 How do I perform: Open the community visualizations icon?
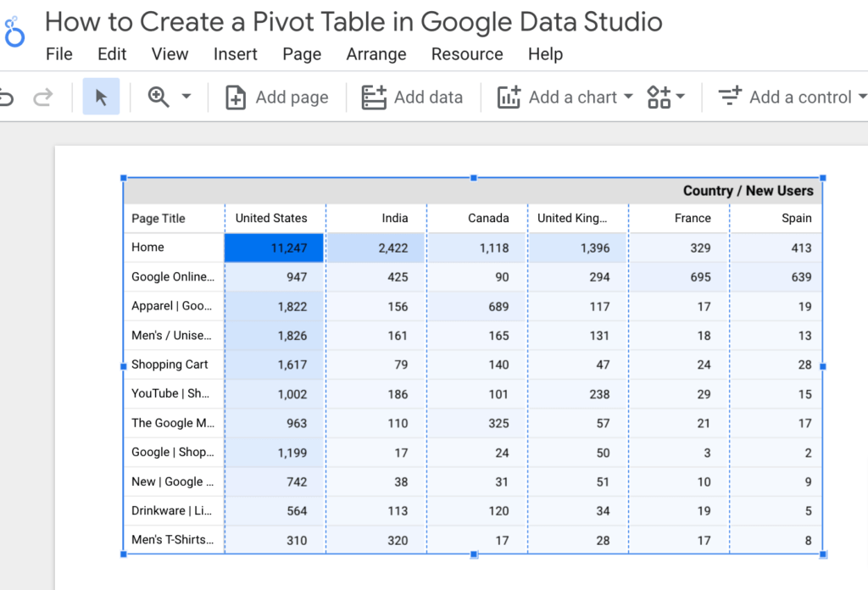click(x=660, y=97)
